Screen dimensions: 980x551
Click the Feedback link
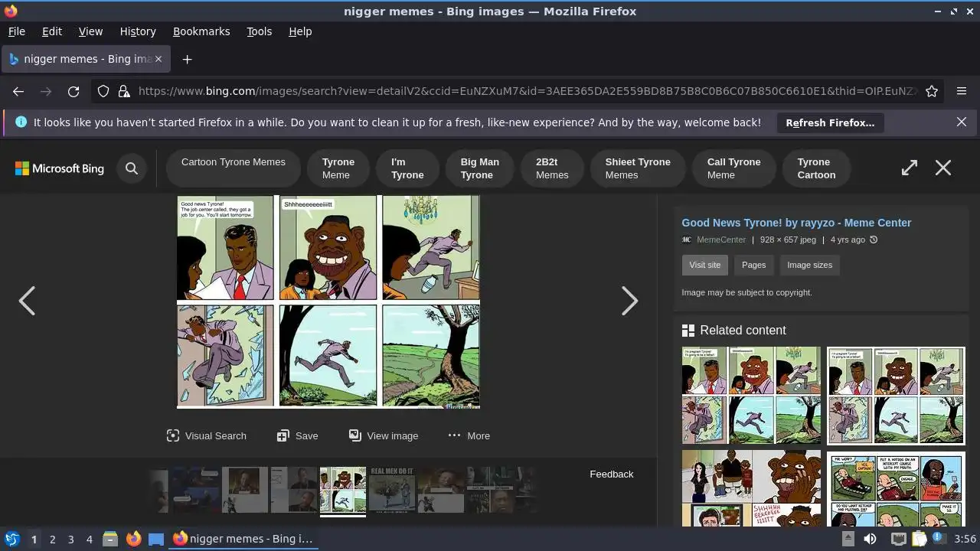(611, 474)
